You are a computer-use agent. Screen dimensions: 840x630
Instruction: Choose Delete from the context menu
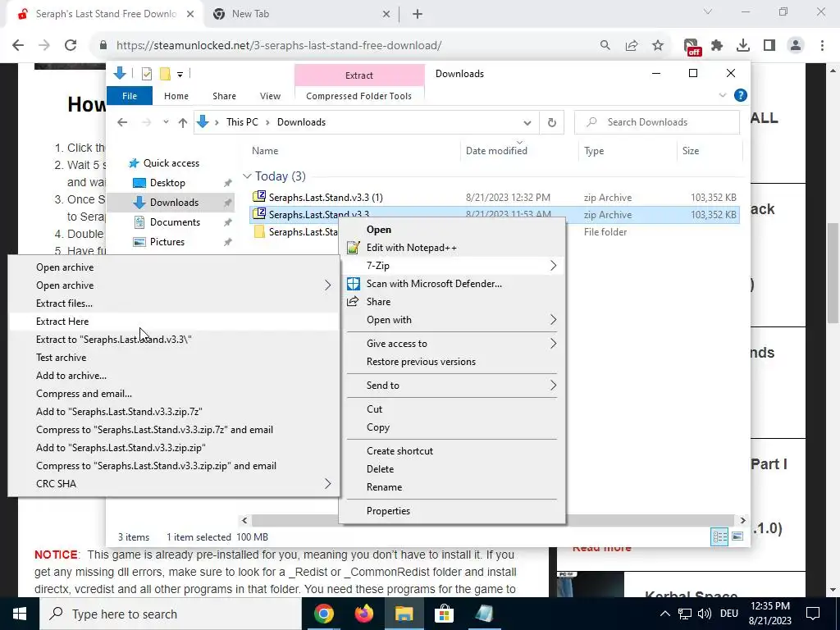click(452, 469)
